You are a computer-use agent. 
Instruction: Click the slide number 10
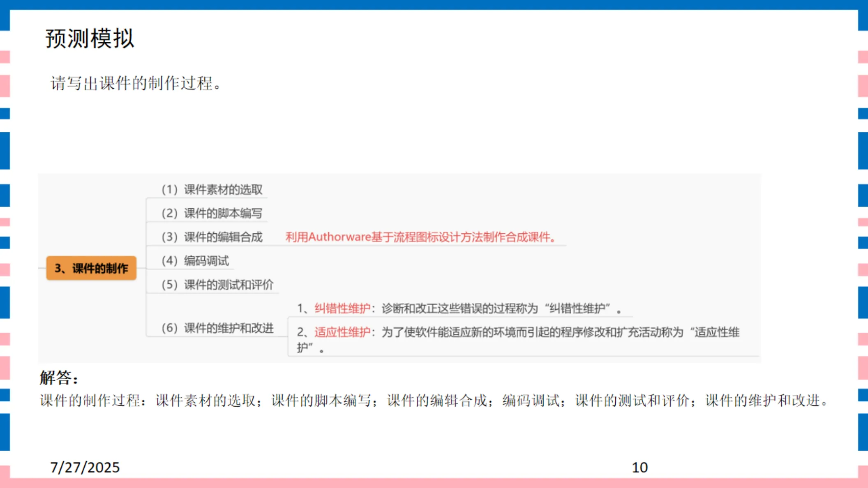tap(639, 467)
